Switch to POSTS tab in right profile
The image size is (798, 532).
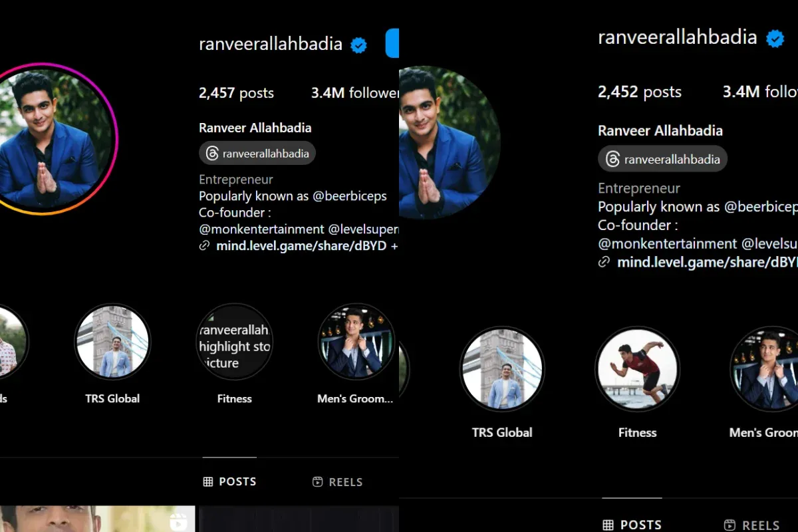(632, 525)
